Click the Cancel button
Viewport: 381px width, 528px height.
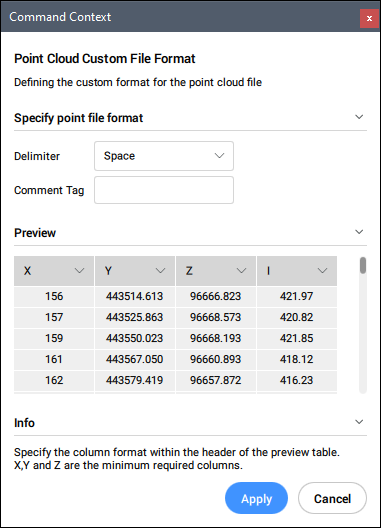(332, 498)
